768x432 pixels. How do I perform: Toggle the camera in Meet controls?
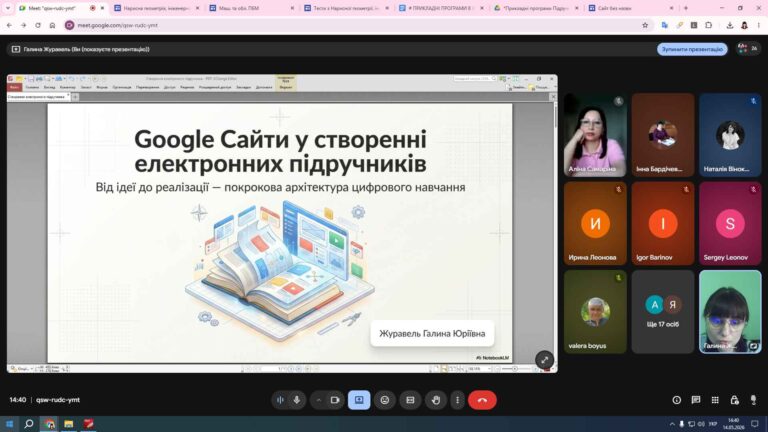tap(335, 400)
